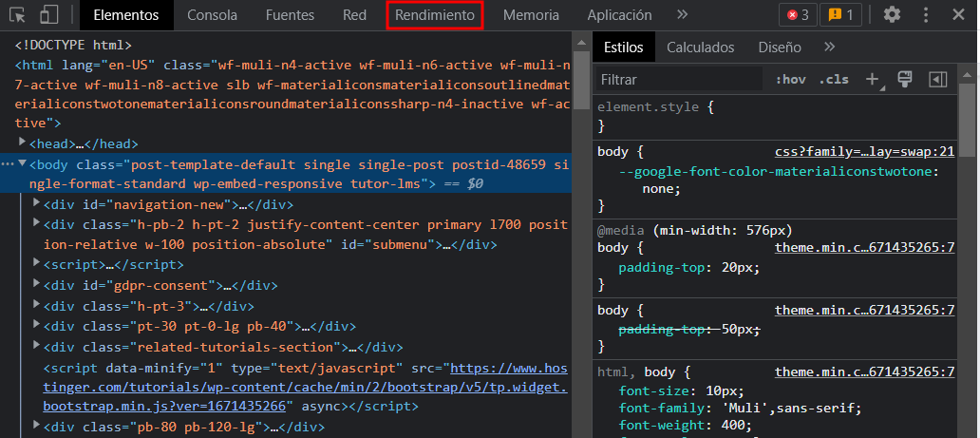The width and height of the screenshot is (980, 438).
Task: Open the Consola tab
Action: (x=213, y=15)
